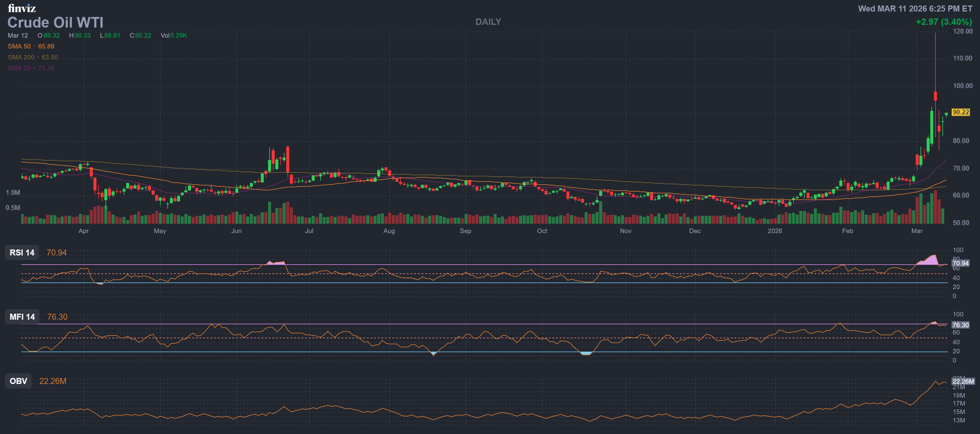This screenshot has width=980, height=434.
Task: Click the 70.94 RSI axis value tag
Action: (960, 263)
